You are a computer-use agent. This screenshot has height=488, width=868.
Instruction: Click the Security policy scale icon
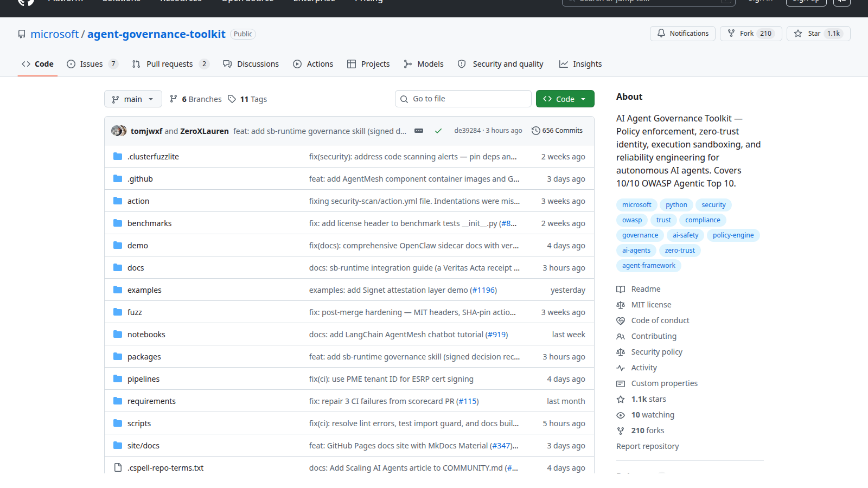point(621,352)
